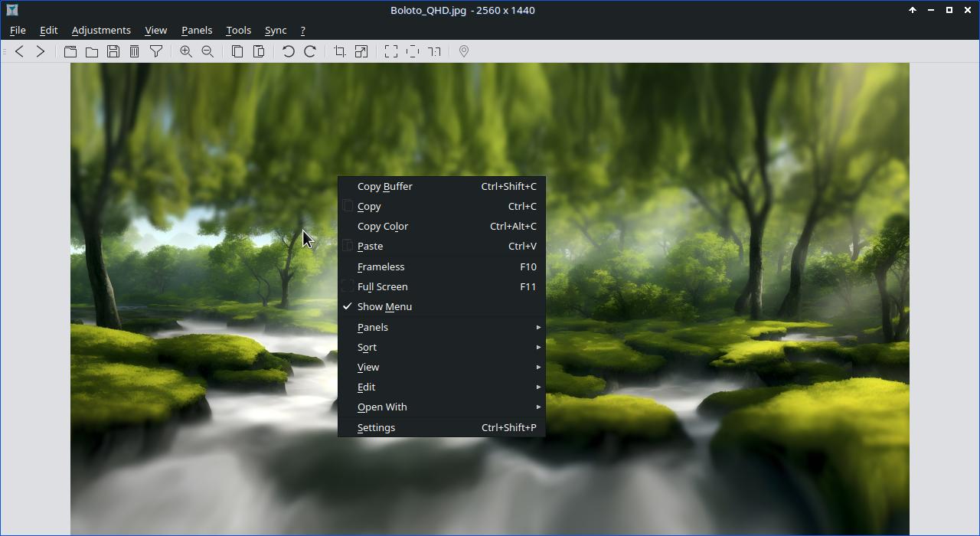Viewport: 980px width, 536px height.
Task: Open the filter funnel icon
Action: (x=156, y=51)
